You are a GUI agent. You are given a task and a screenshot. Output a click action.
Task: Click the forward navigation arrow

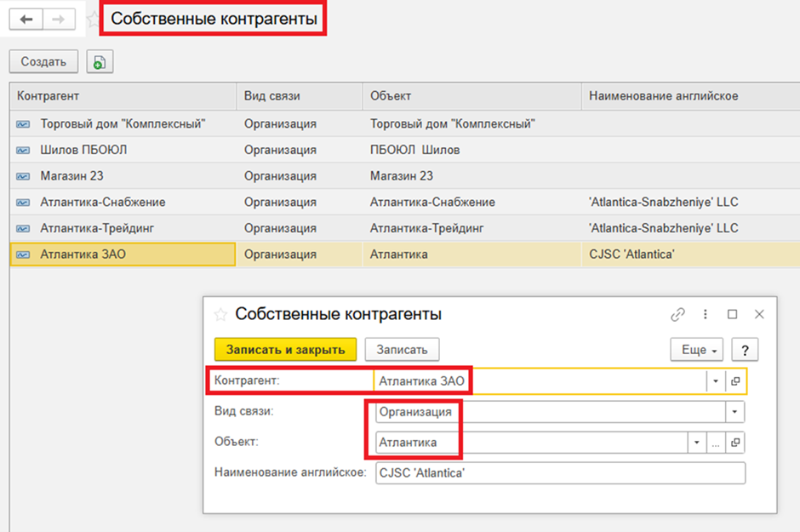pos(58,19)
